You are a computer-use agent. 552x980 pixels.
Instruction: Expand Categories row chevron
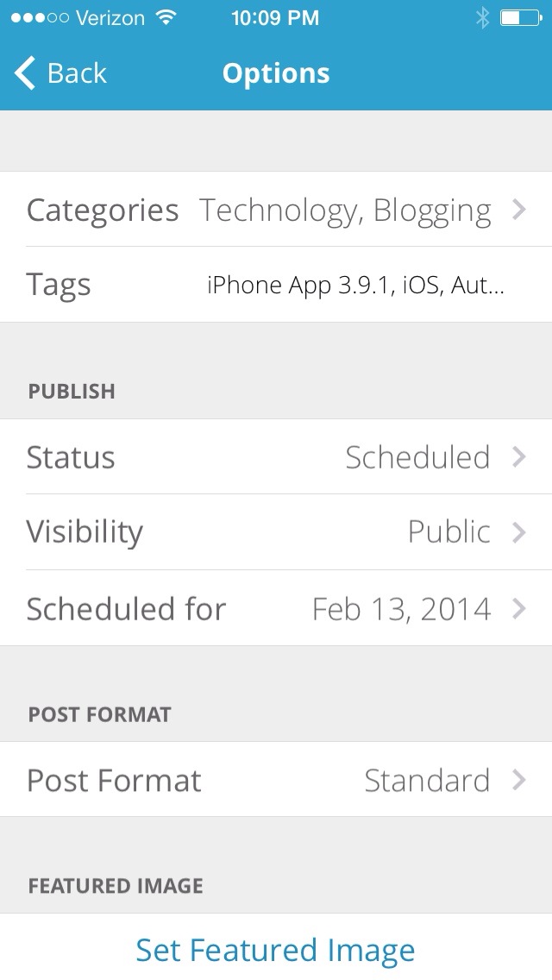pyautogui.click(x=518, y=210)
